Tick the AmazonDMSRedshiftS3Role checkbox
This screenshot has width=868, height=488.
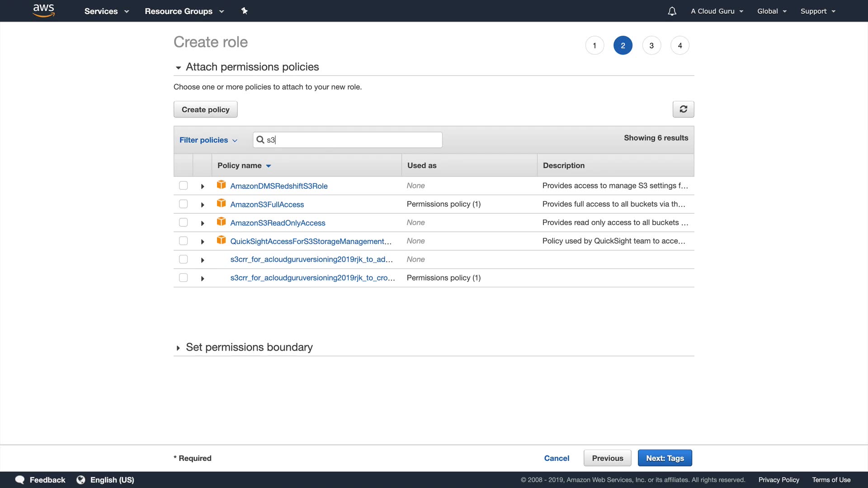[183, 186]
